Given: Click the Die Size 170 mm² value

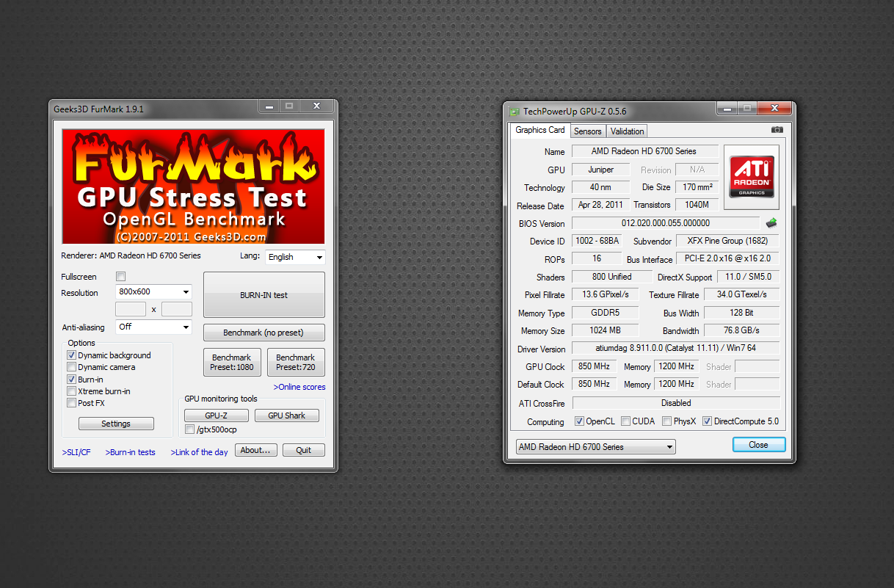Looking at the screenshot, I should coord(697,187).
